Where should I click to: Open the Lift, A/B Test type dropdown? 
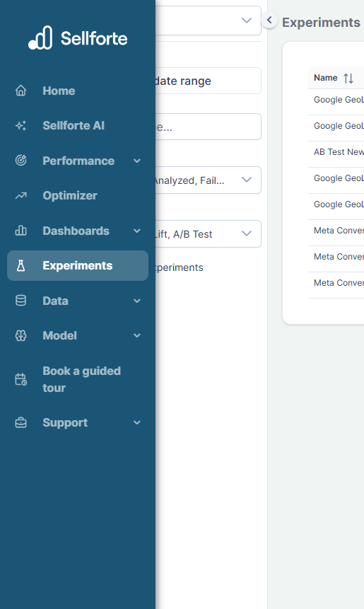(x=209, y=234)
